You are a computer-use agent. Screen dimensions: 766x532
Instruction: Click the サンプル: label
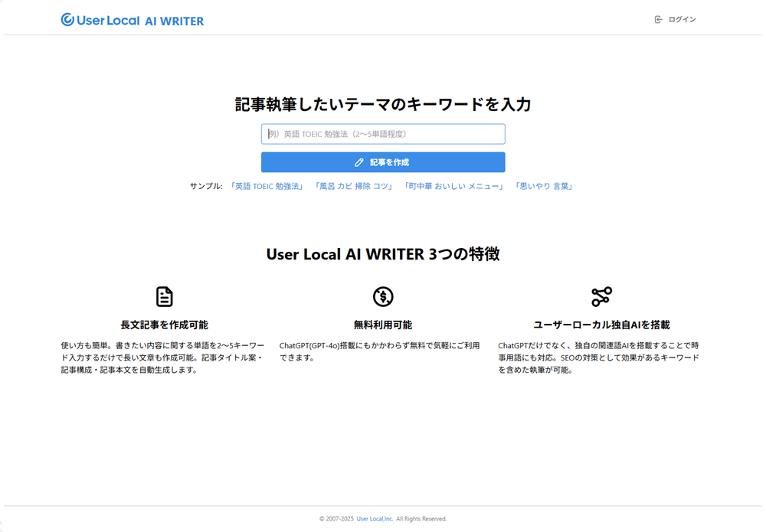pyautogui.click(x=206, y=186)
